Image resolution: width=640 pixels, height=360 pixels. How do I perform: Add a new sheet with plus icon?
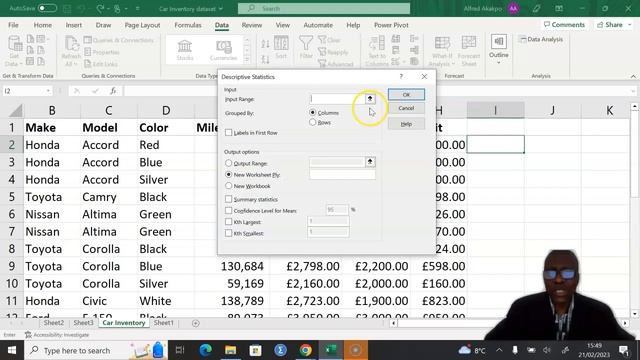[196, 323]
